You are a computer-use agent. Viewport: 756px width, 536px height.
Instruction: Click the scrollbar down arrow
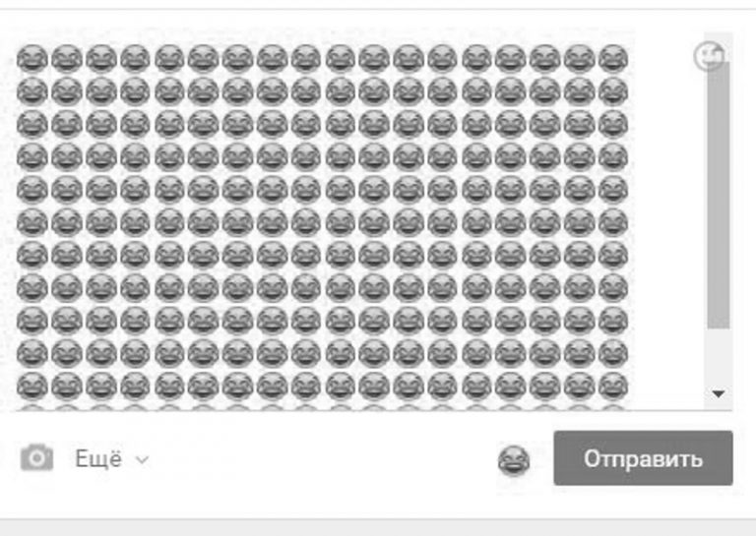click(719, 394)
